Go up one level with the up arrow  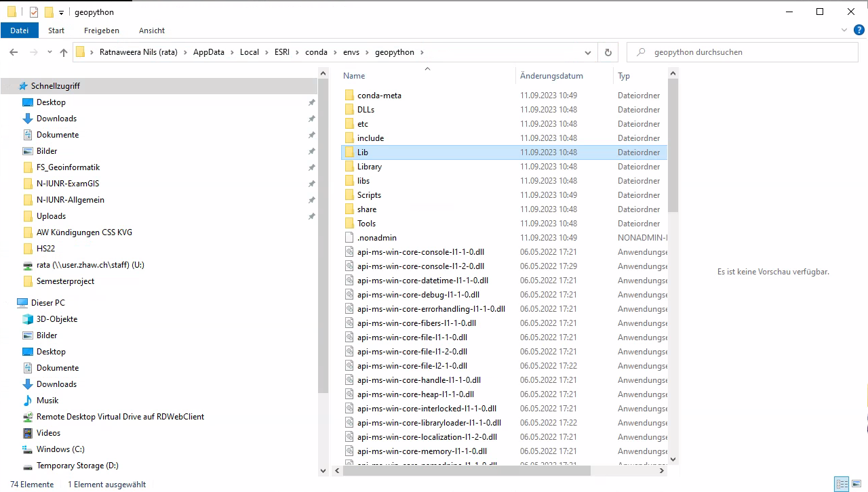tap(63, 52)
